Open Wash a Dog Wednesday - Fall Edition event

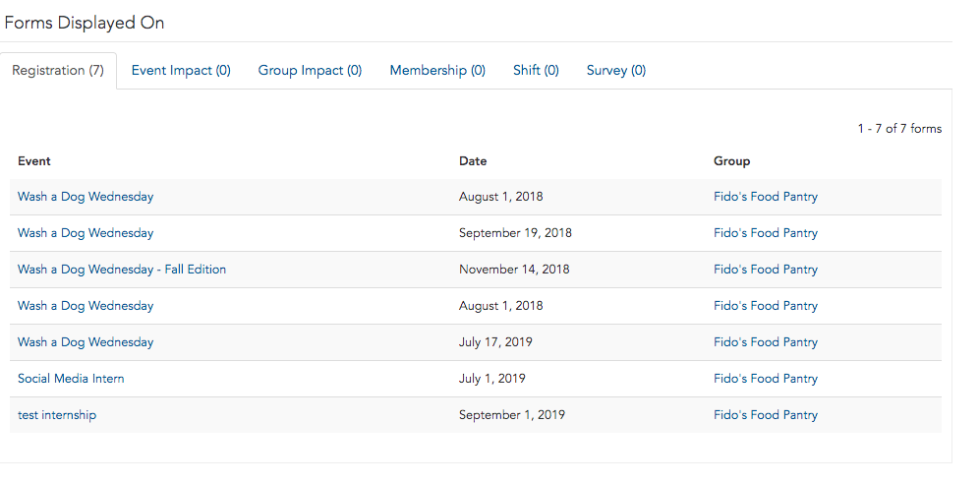pyautogui.click(x=122, y=270)
